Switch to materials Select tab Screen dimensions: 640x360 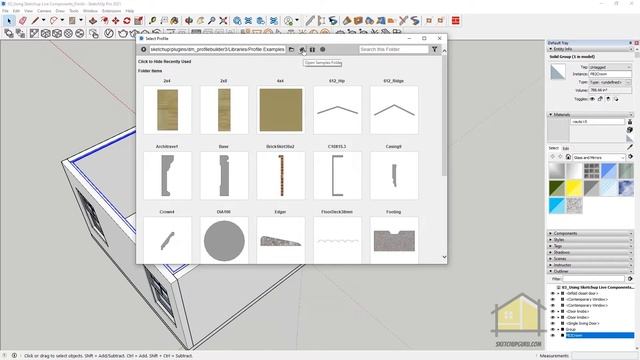[x=553, y=148]
